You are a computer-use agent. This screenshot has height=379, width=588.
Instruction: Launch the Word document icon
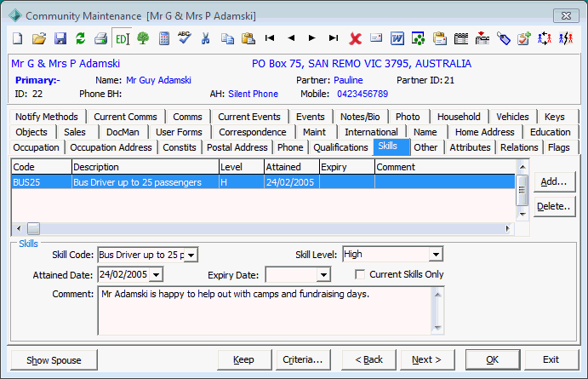point(397,38)
